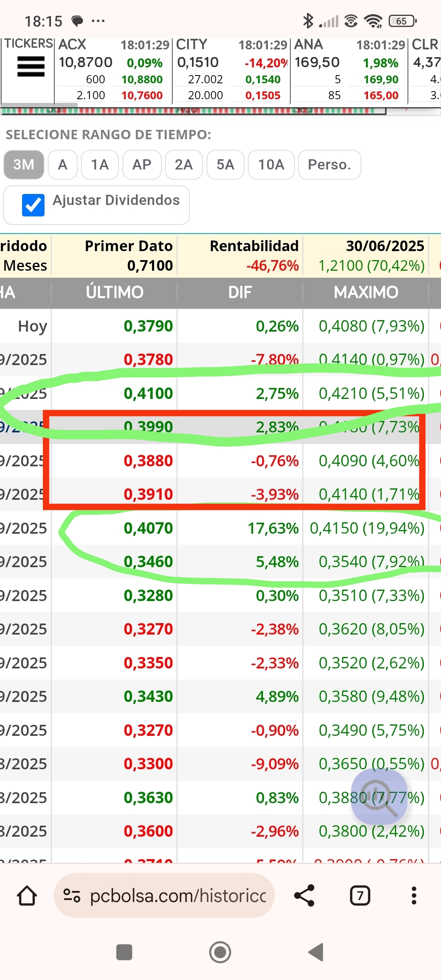Select the DIF value 17,63%
Screen dimensions: 441x980
[273, 528]
